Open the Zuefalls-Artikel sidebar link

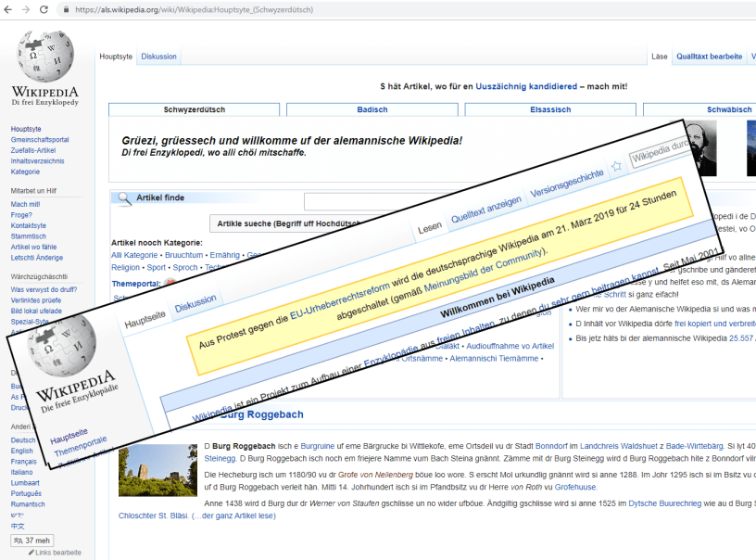click(33, 150)
